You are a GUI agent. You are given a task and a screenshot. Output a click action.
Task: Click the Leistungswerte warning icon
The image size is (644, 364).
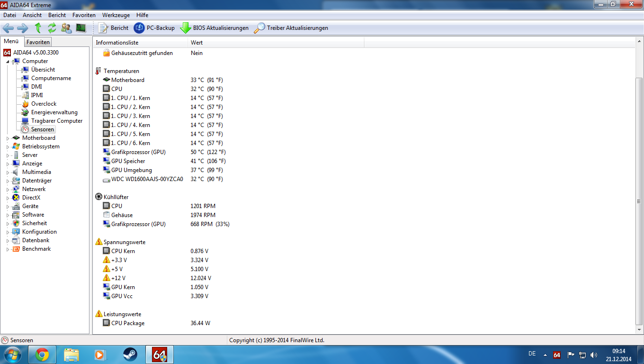98,314
